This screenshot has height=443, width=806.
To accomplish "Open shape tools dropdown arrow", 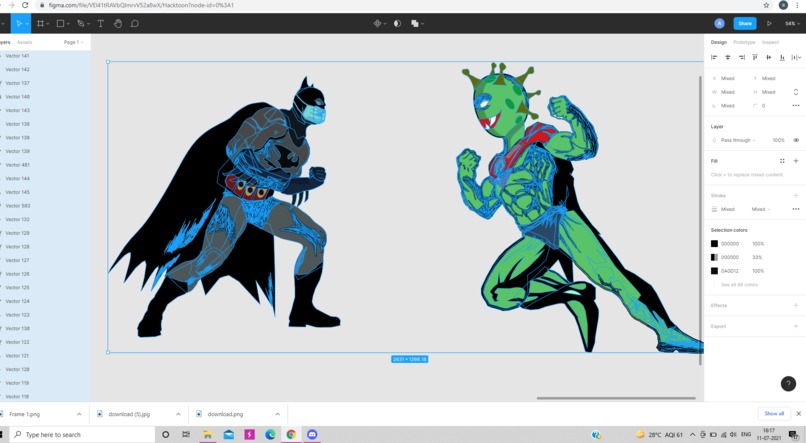I will click(68, 24).
